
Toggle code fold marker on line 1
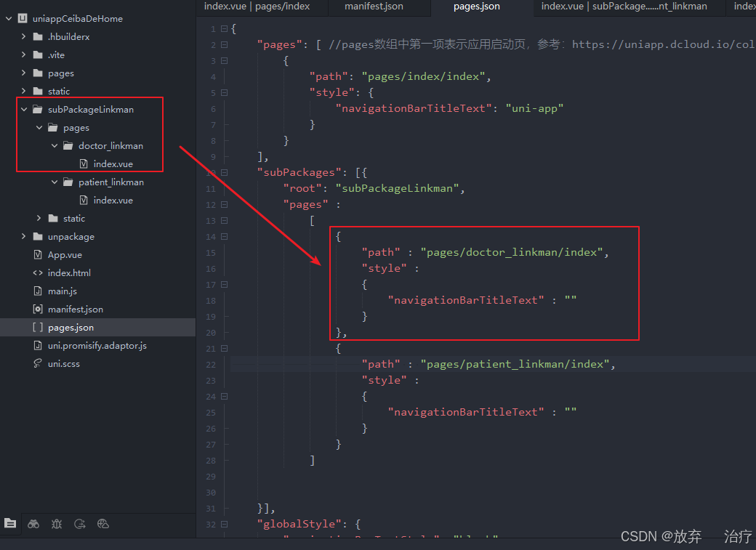tap(224, 29)
